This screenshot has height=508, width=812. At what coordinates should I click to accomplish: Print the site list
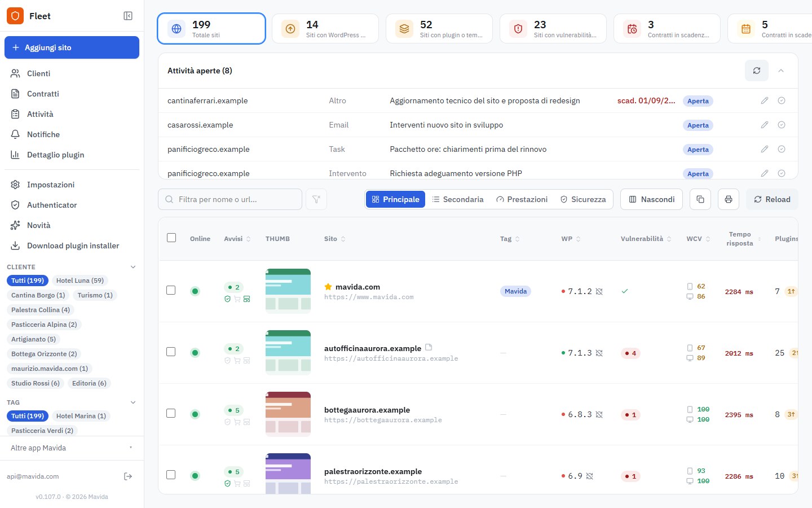[x=729, y=199]
